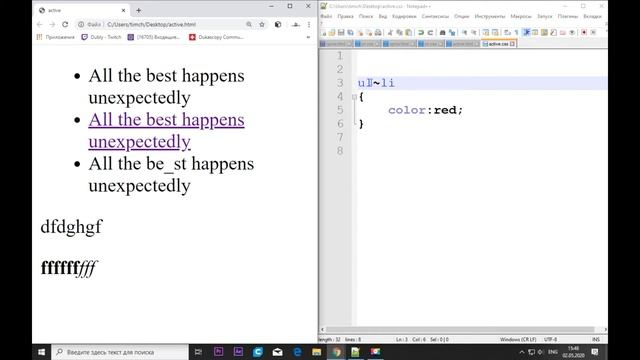
Task: Click the ENG language indicator in tray
Action: 553,352
